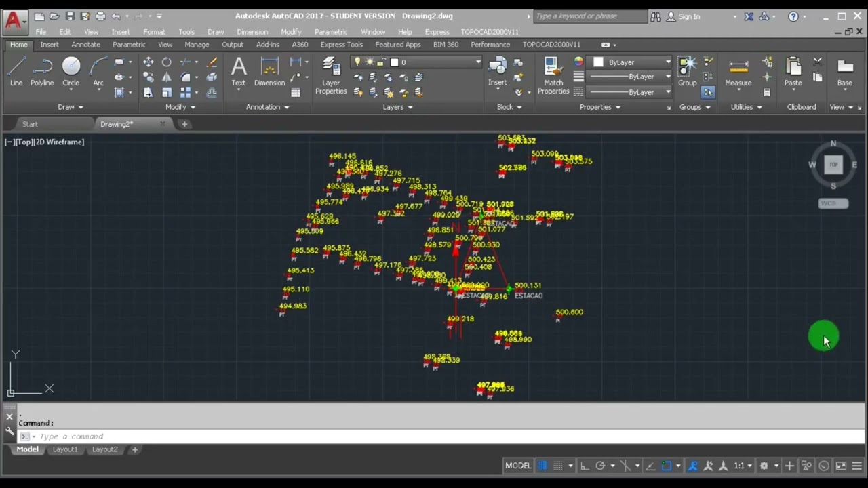
Task: Add a new layout with plus button
Action: click(x=134, y=449)
